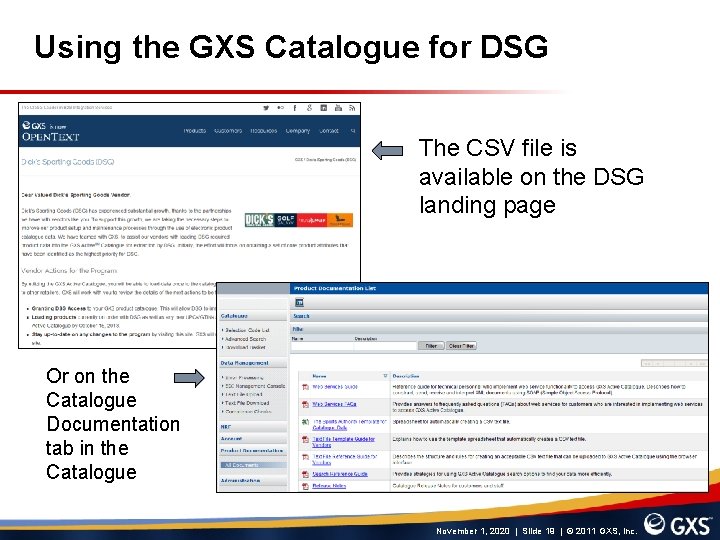
Task: Expand the Product Documentation sidebar section
Action: (x=253, y=451)
